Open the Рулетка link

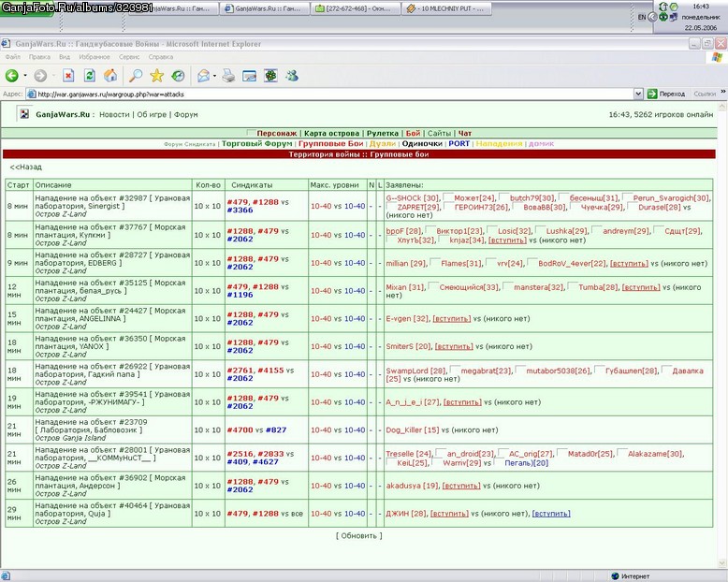(x=383, y=133)
